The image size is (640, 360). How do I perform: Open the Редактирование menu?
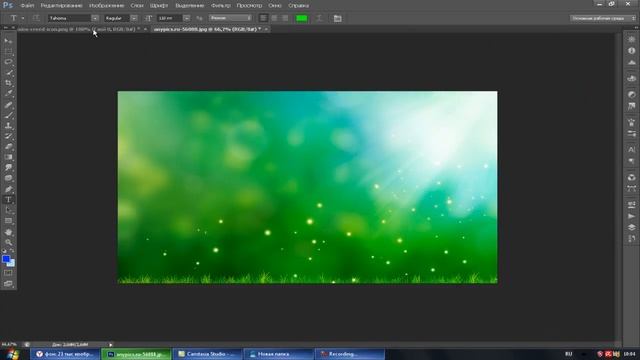pos(61,6)
